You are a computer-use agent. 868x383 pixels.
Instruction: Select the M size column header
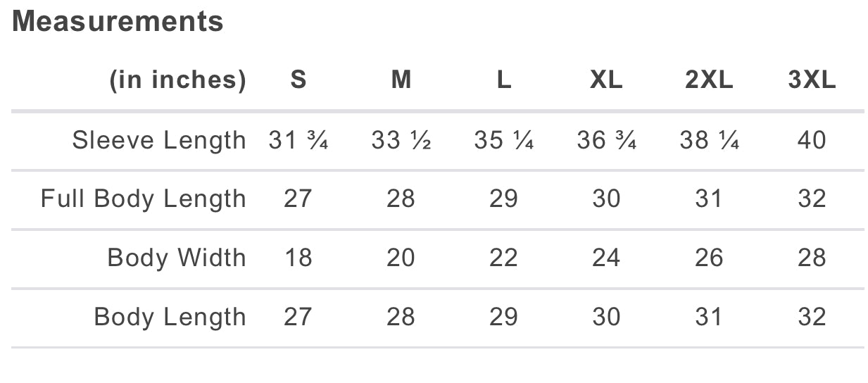point(401,80)
